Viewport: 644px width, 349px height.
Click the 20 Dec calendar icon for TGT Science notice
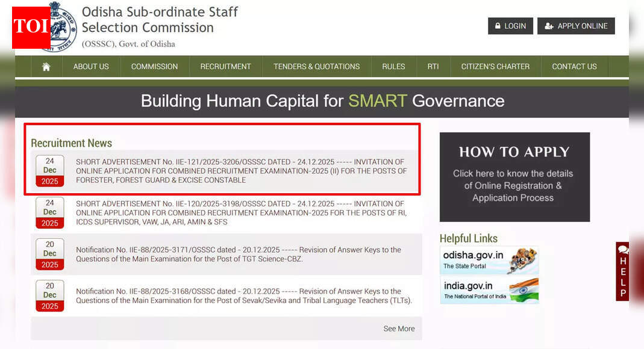(x=50, y=254)
